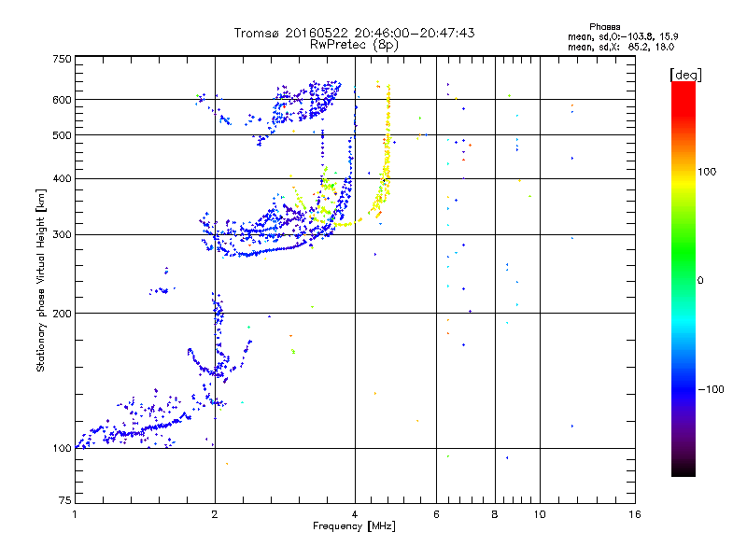
Task: Click the y-axis tick label '400'
Action: point(62,178)
